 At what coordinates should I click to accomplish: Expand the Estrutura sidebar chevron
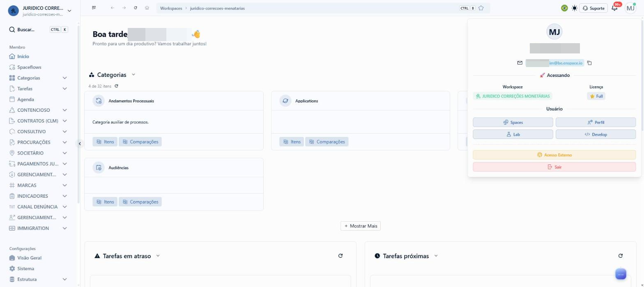64,279
